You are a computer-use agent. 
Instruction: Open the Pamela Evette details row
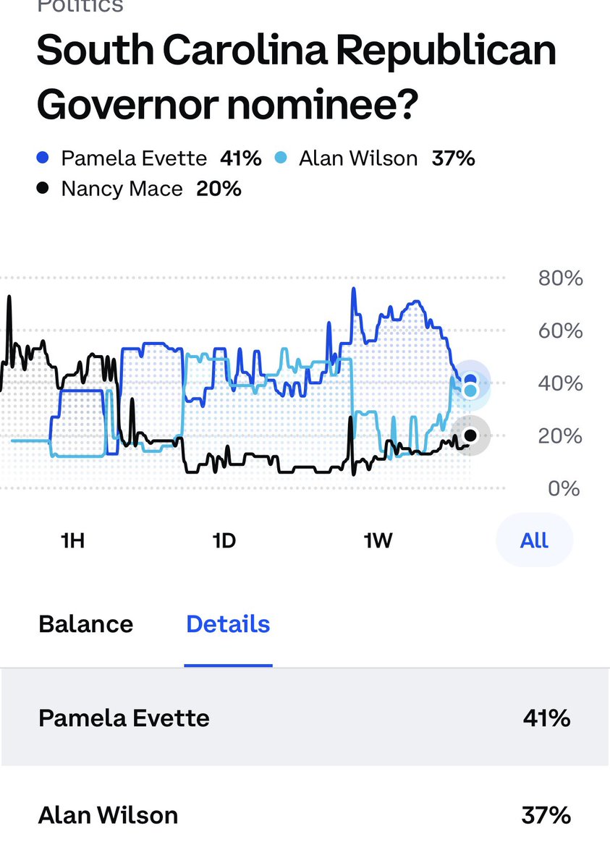point(305,718)
